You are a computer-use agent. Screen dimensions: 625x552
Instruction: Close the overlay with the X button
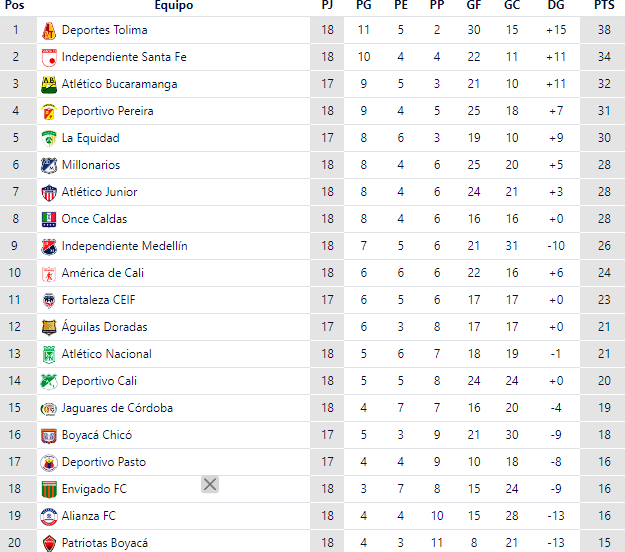(210, 484)
